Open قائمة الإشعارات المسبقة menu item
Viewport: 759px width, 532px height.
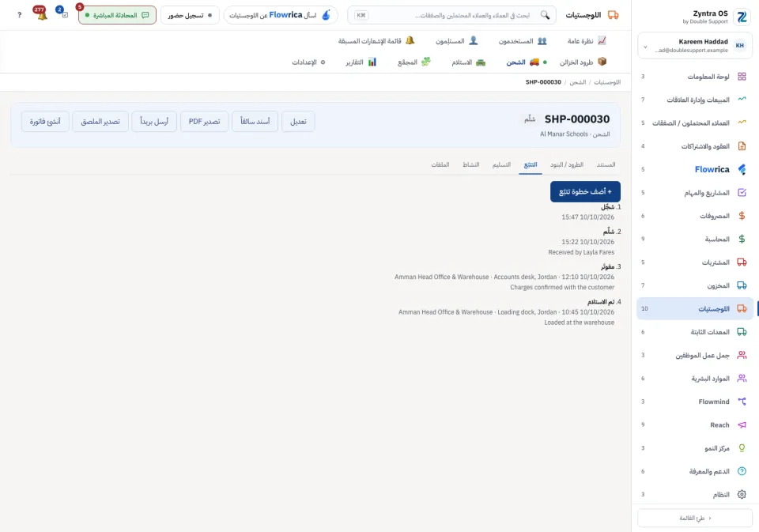tap(376, 40)
